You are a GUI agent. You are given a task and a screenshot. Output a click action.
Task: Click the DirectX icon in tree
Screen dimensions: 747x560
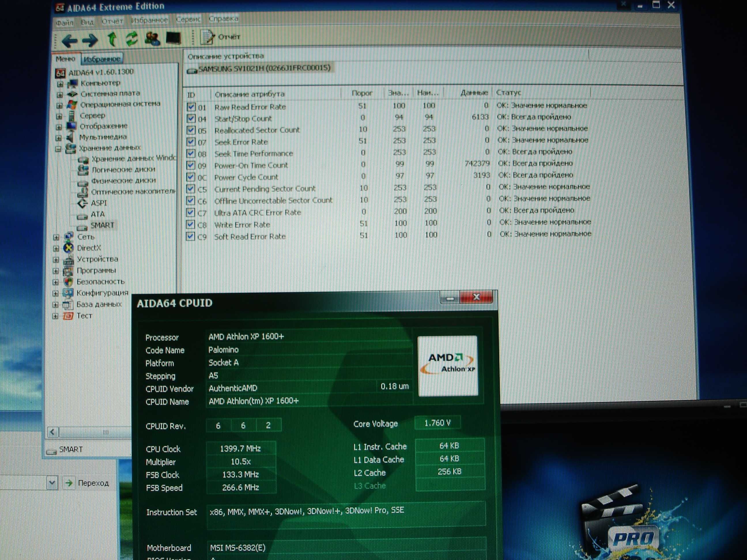point(69,248)
